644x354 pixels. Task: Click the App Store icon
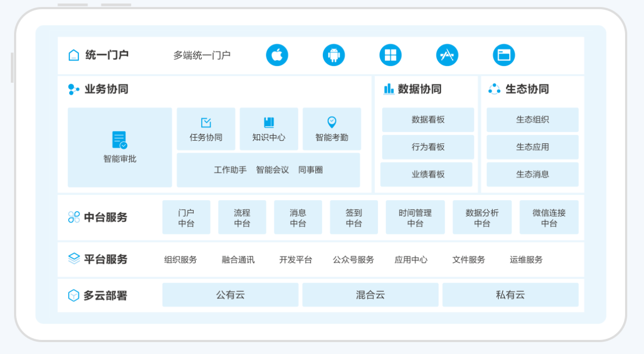coord(447,55)
